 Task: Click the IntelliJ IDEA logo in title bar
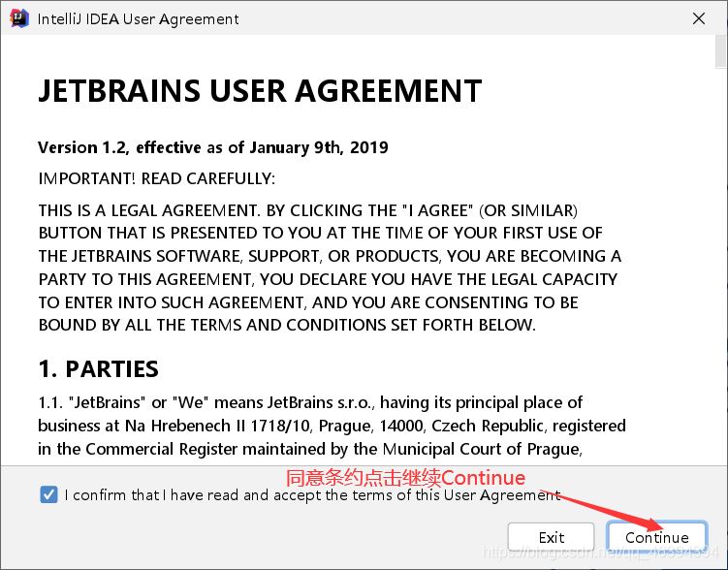(19, 18)
